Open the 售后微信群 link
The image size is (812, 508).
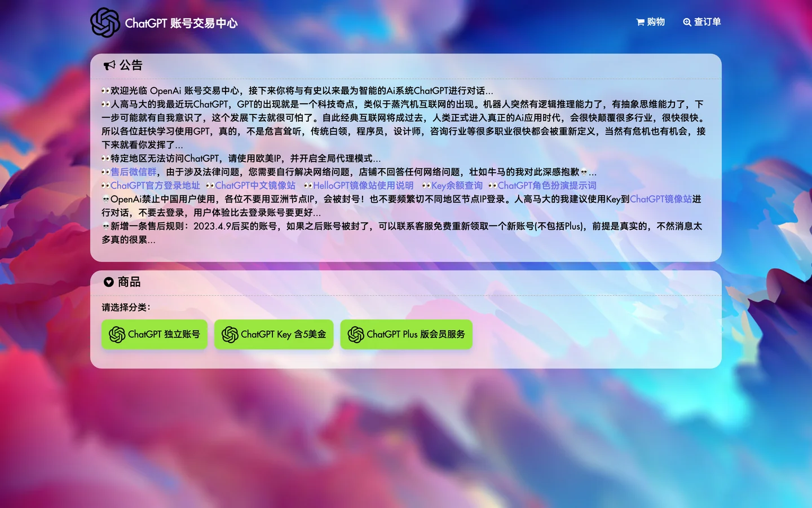[134, 172]
